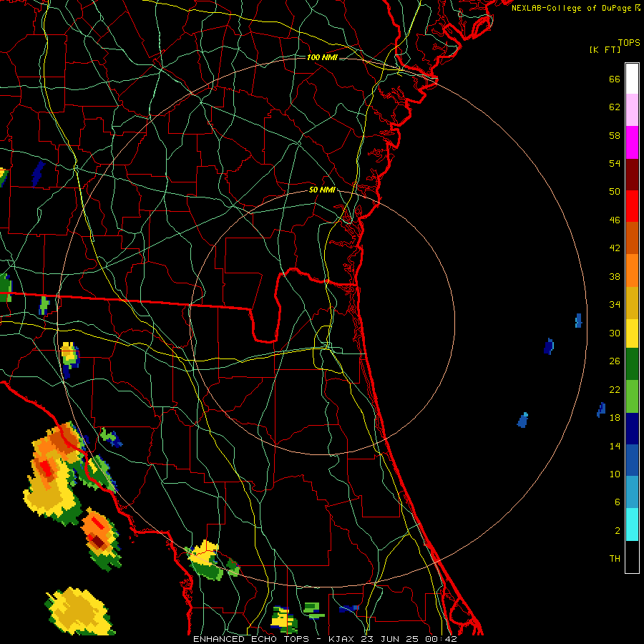This screenshot has width=644, height=644.
Task: Click the "66" legend value
Action: point(615,79)
